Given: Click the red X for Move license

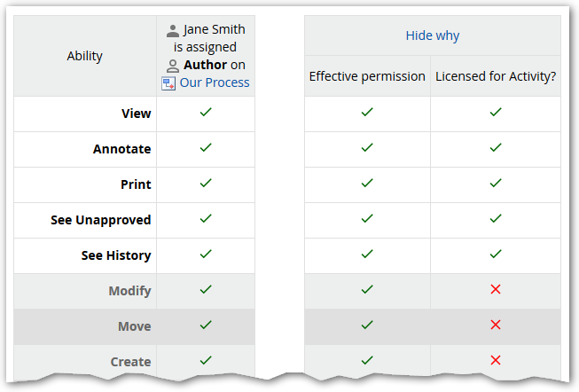Looking at the screenshot, I should pyautogui.click(x=496, y=325).
